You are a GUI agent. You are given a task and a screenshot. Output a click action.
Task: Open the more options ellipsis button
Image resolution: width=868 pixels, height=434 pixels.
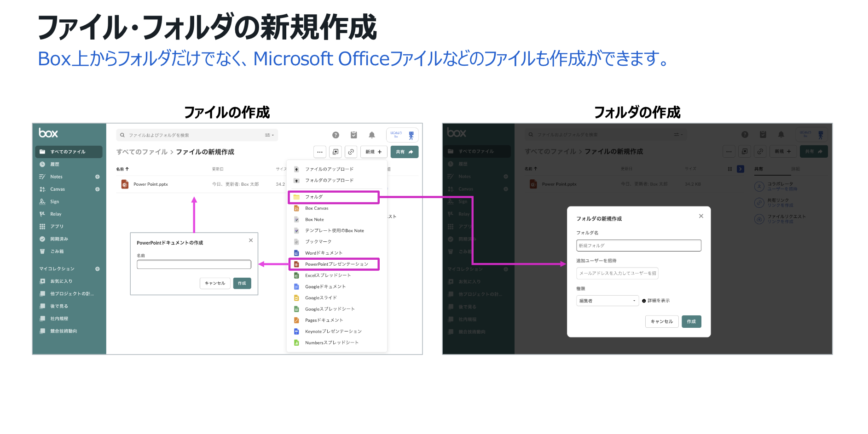coord(320,152)
